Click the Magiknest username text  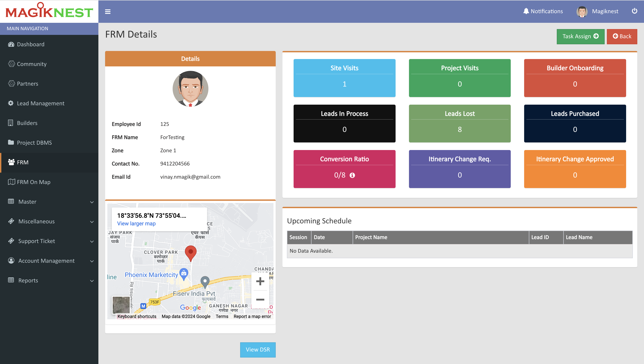(x=605, y=11)
